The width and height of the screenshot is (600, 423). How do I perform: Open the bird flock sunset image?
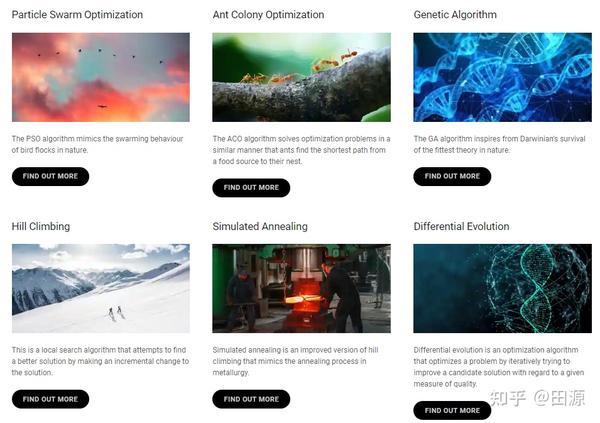(101, 77)
